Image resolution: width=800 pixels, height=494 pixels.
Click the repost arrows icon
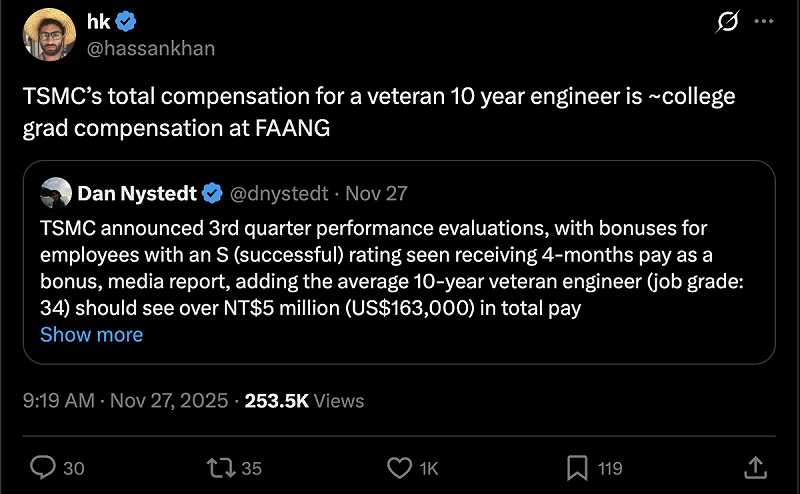(220, 467)
